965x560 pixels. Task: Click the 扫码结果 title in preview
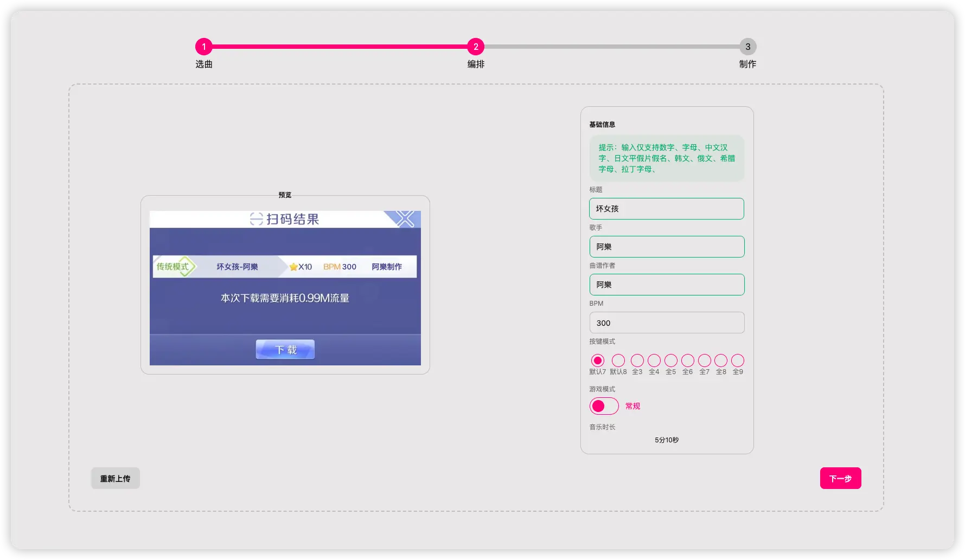pyautogui.click(x=292, y=219)
